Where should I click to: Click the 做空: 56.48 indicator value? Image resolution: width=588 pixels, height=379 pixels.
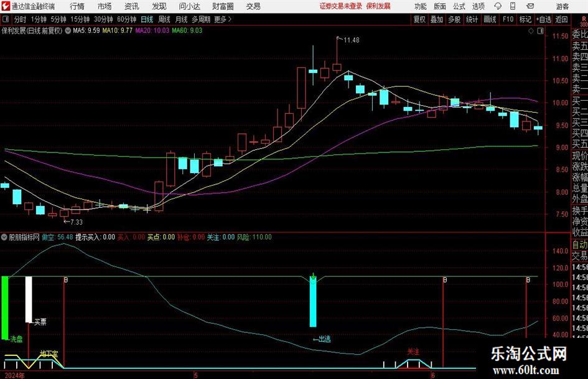coord(58,237)
